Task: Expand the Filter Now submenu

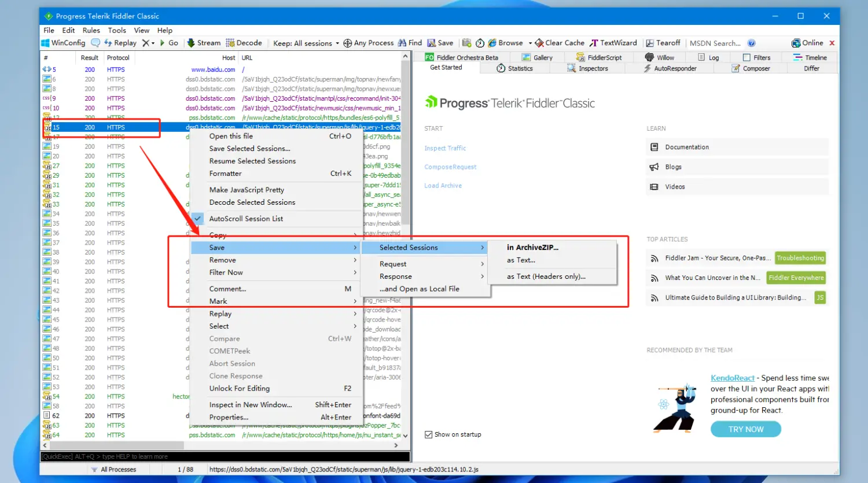Action: tap(275, 272)
